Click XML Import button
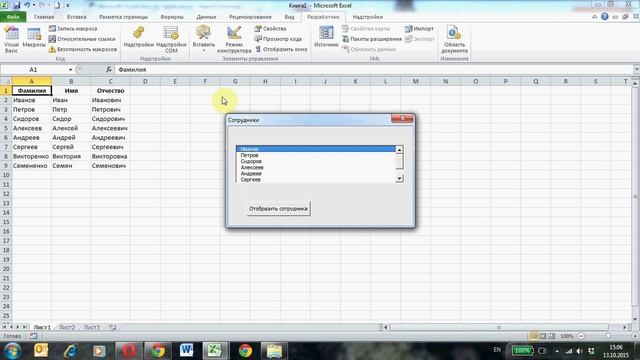This screenshot has width=640, height=360. [x=419, y=29]
